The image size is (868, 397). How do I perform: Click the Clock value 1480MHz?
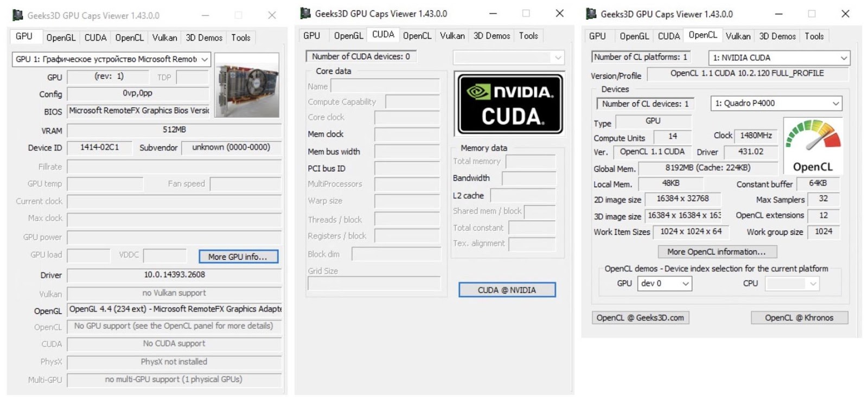pos(756,136)
